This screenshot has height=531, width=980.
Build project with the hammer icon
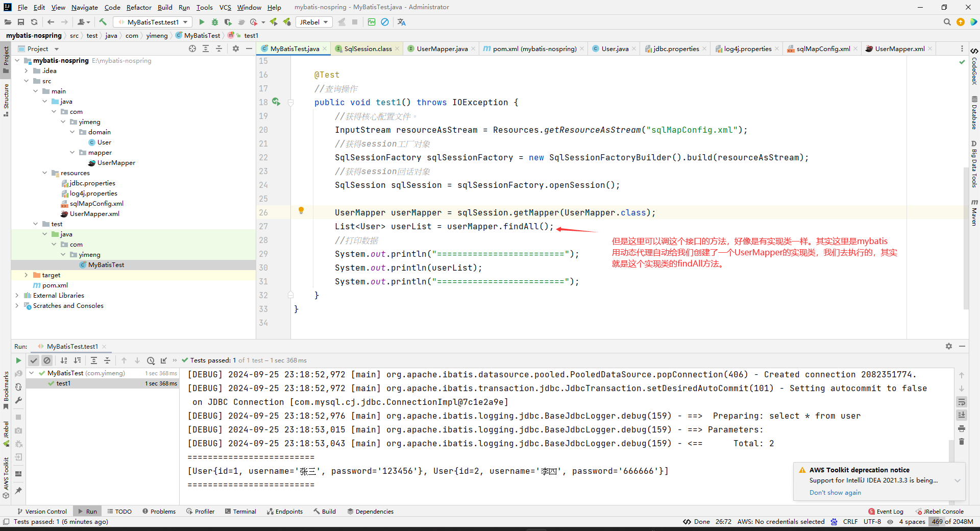(x=103, y=22)
